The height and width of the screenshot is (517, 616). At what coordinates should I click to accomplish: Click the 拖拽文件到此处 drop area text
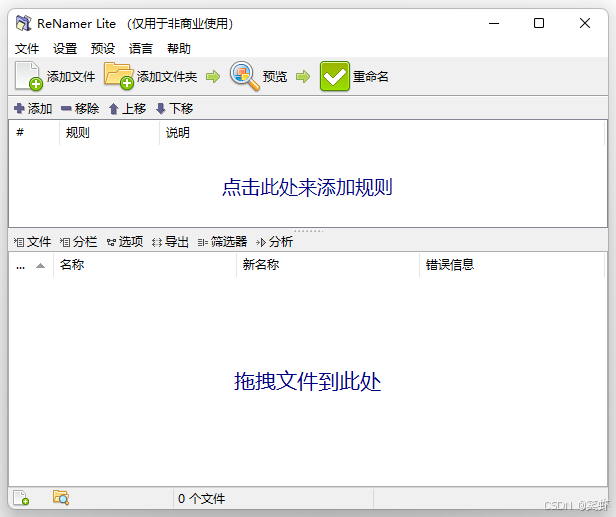[x=307, y=381]
